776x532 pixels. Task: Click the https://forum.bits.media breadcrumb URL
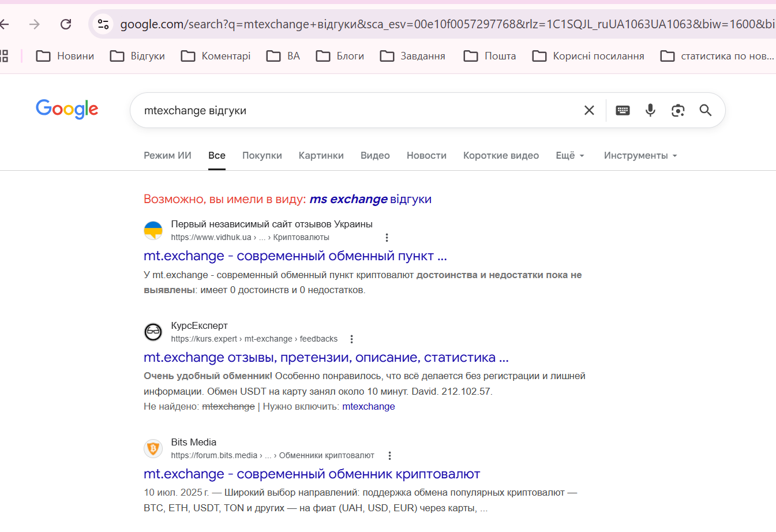point(272,455)
